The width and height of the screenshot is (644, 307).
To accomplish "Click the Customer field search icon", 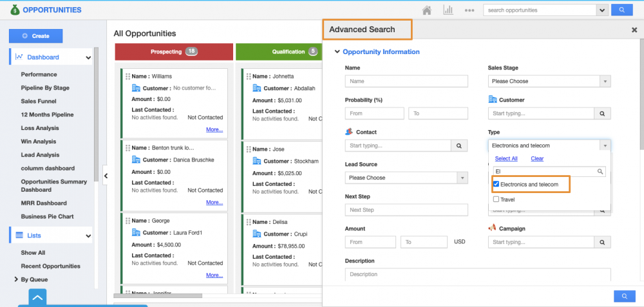I will (x=602, y=113).
